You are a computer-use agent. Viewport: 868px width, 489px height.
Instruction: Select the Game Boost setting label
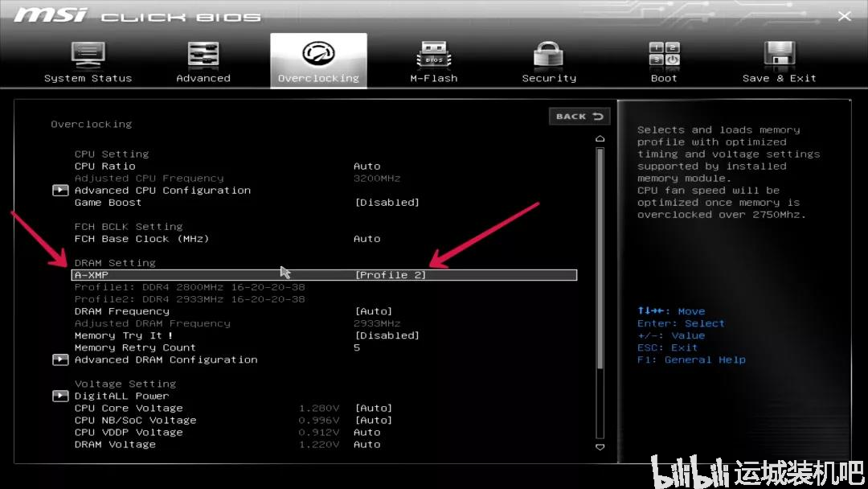(108, 203)
